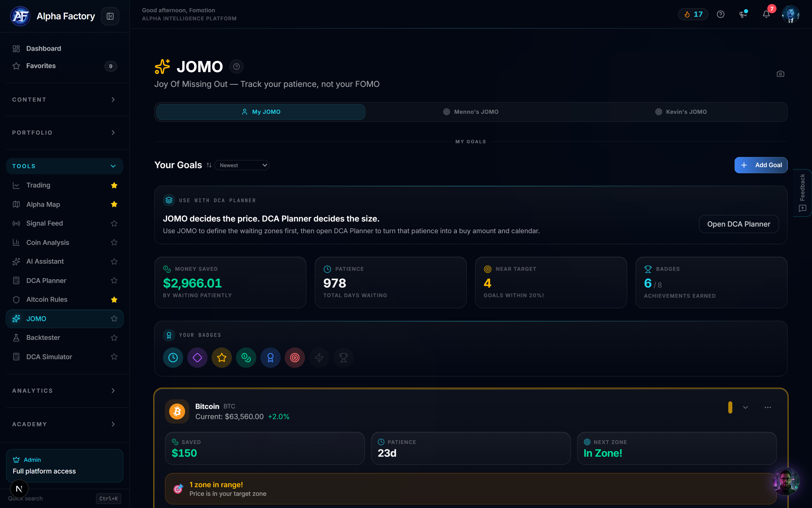Toggle favorite star for AI Assistant

click(114, 261)
